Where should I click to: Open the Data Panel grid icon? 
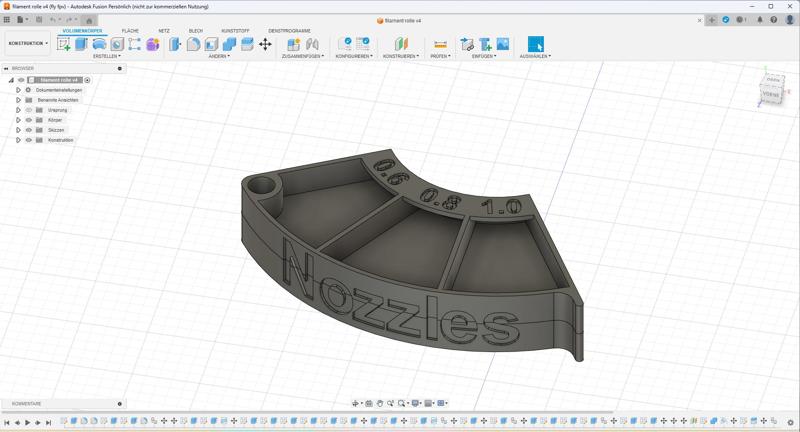[x=7, y=20]
